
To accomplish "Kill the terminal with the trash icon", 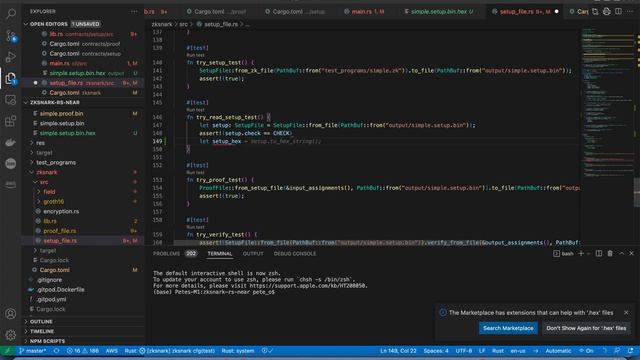I will coord(610,253).
